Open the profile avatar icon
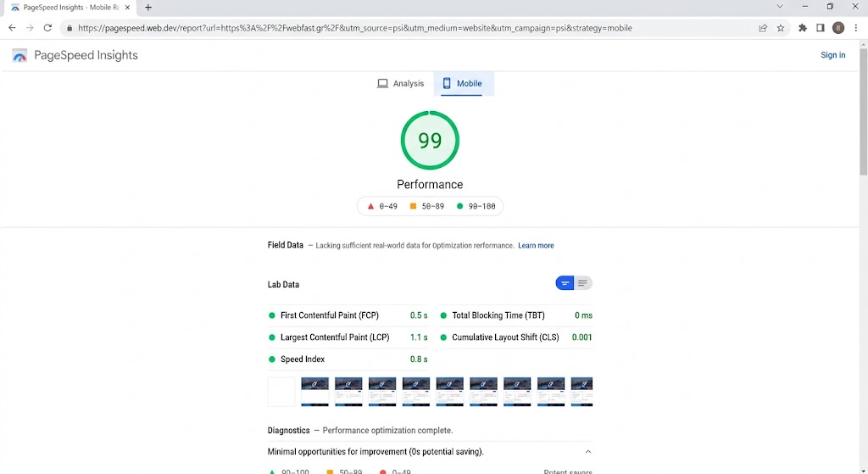The image size is (868, 474). tap(838, 28)
